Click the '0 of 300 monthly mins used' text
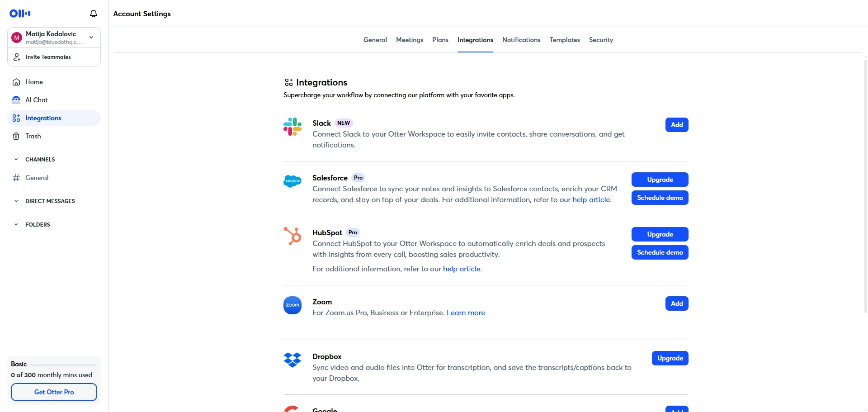The height and width of the screenshot is (412, 868). [52, 375]
